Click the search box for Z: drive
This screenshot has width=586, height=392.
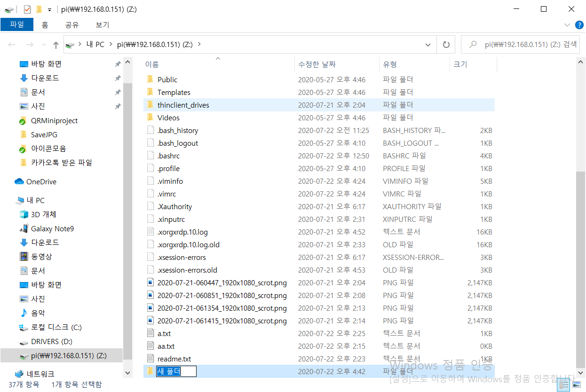(520, 45)
